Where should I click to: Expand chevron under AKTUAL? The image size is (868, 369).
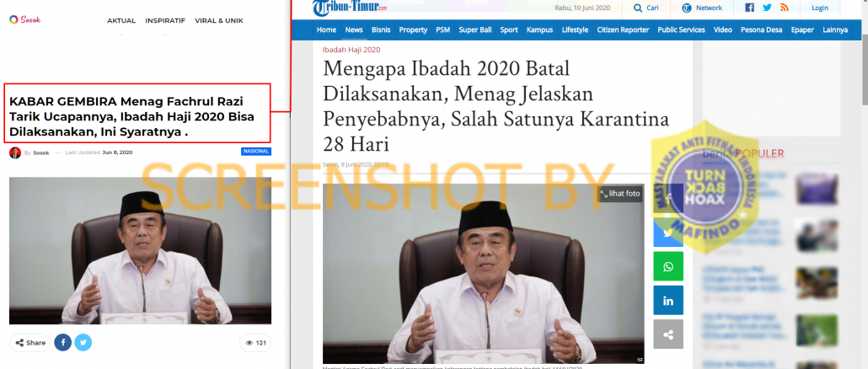pyautogui.click(x=121, y=35)
